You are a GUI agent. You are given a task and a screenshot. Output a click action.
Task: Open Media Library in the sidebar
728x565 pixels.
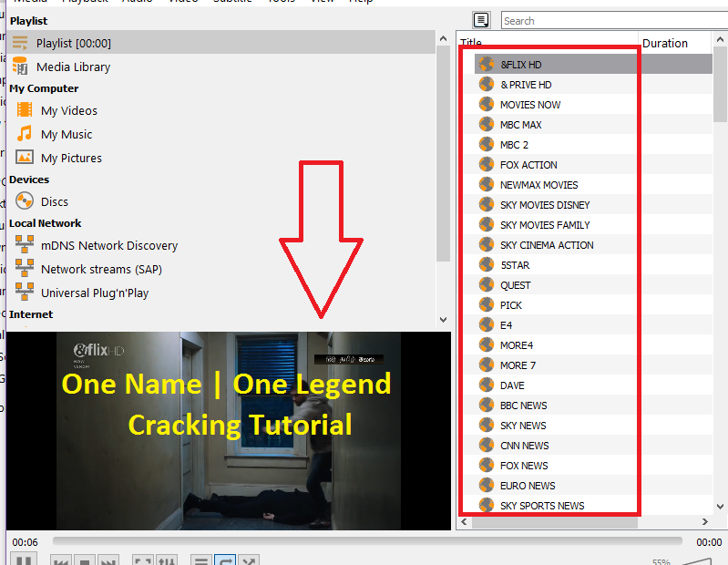pos(74,67)
